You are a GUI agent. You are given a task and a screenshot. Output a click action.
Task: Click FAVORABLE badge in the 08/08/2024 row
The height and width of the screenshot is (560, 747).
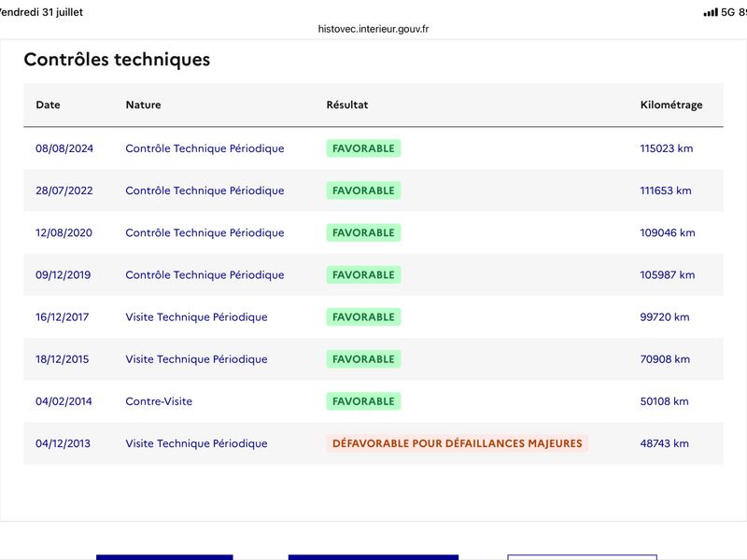pyautogui.click(x=363, y=148)
